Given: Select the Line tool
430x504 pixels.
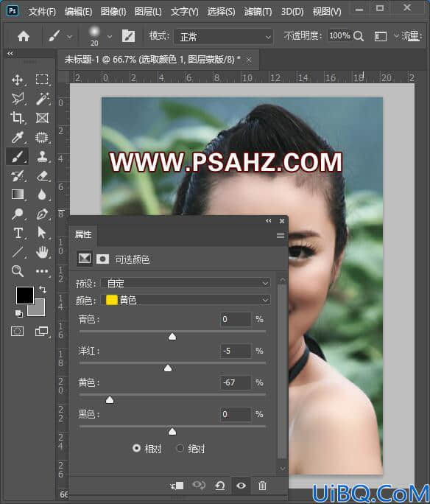Looking at the screenshot, I should (18, 252).
